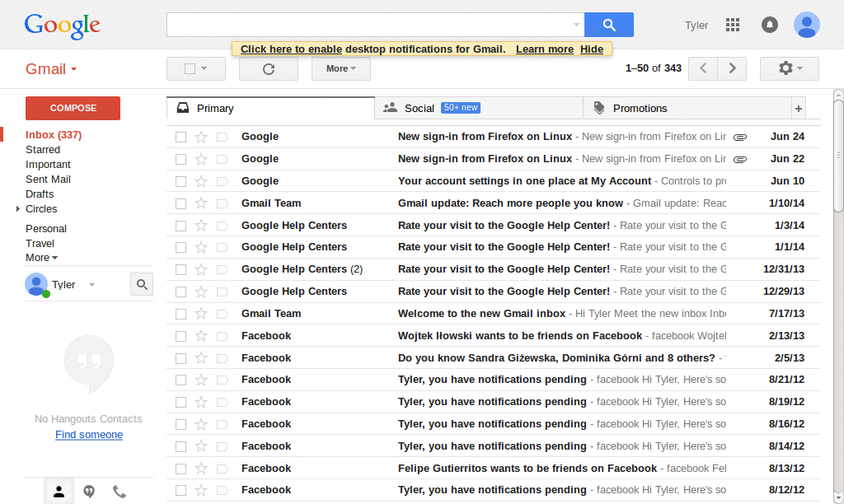Switch to the Promotions tab
The image size is (844, 504).
tap(687, 108)
